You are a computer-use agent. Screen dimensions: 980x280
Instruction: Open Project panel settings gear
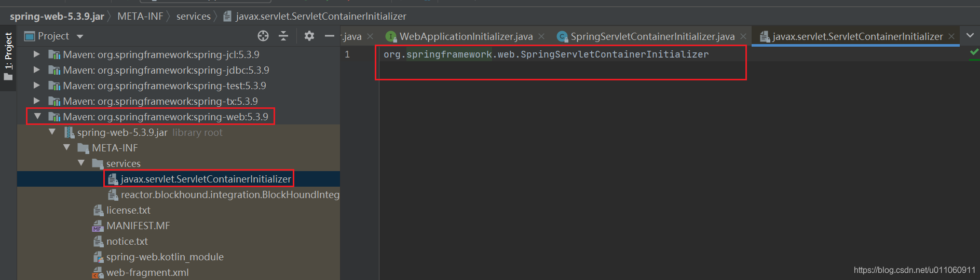(309, 36)
